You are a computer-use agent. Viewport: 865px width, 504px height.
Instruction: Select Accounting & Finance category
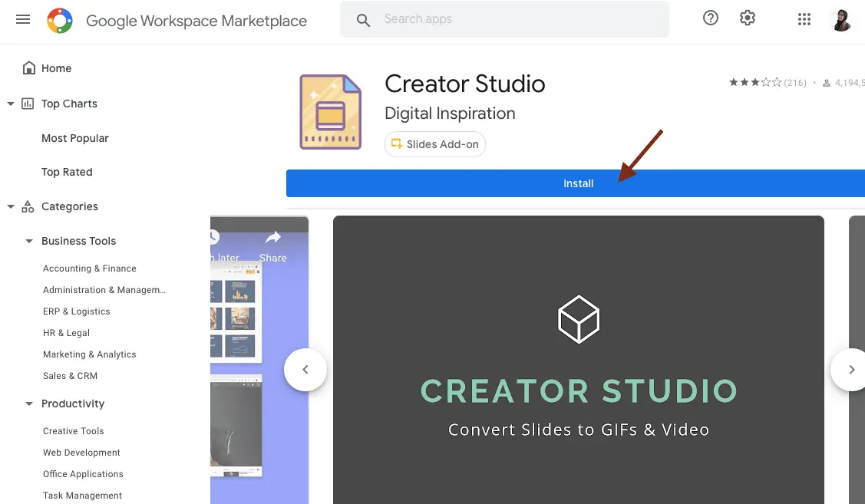coord(89,268)
